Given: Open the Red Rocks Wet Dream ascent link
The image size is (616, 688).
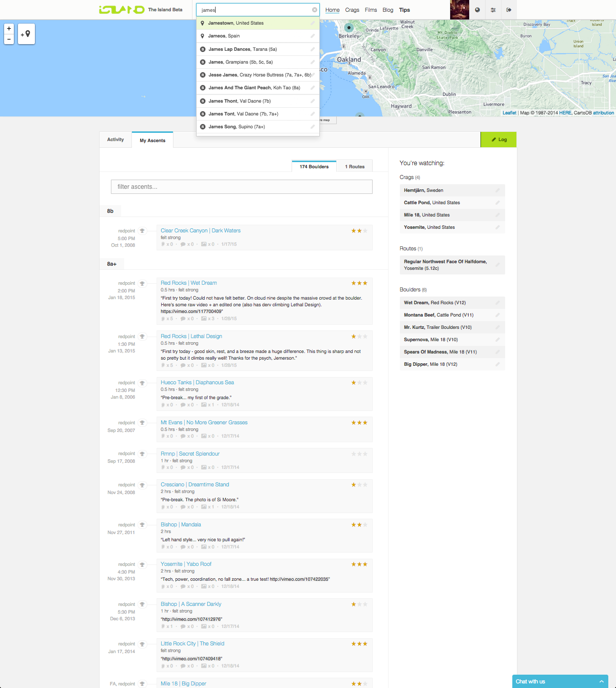Looking at the screenshot, I should pos(188,283).
